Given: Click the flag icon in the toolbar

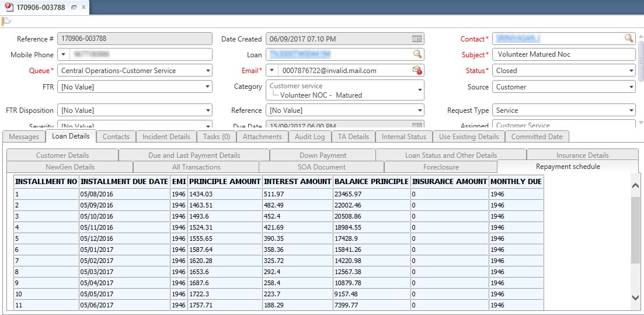Looking at the screenshot, I should (x=6, y=21).
